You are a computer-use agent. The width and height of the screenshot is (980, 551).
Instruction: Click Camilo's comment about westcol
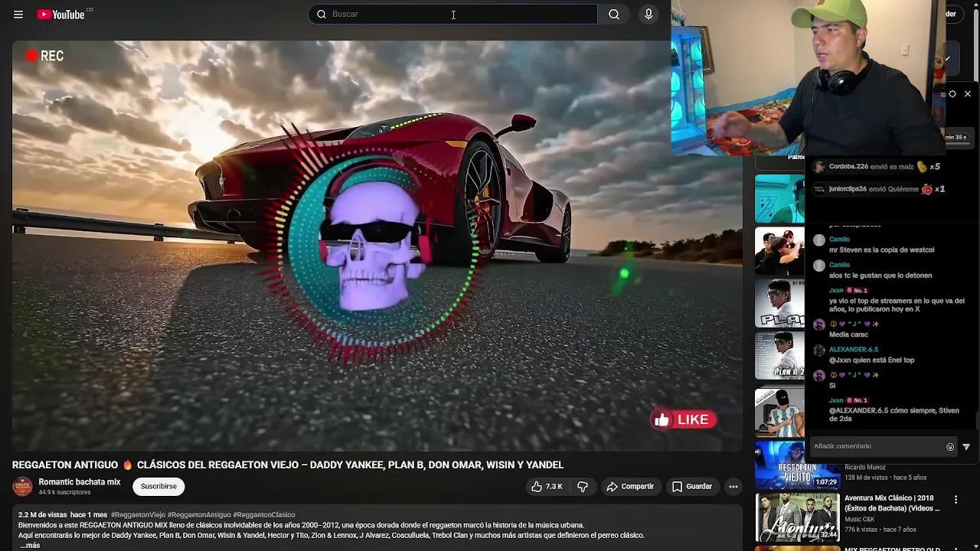click(882, 250)
